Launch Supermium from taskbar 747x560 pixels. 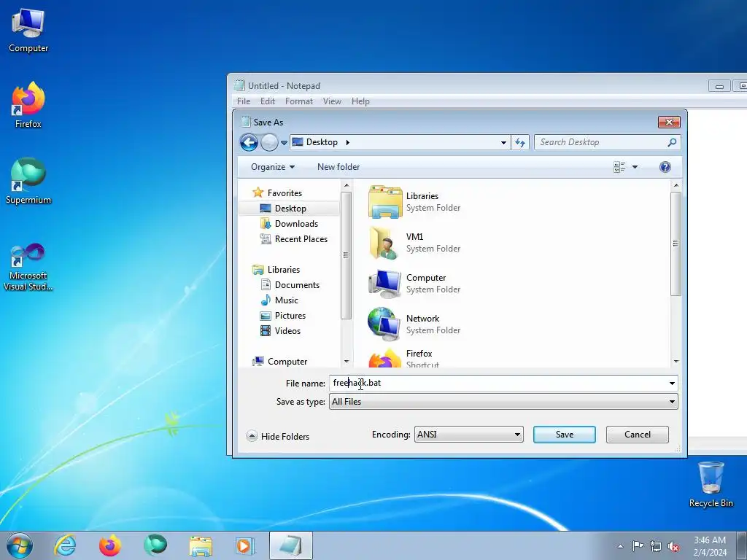click(x=155, y=545)
